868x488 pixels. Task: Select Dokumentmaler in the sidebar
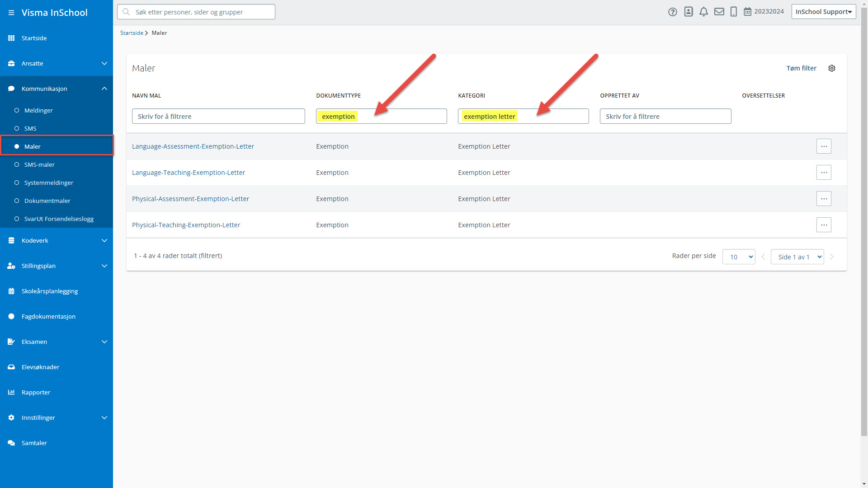47,201
